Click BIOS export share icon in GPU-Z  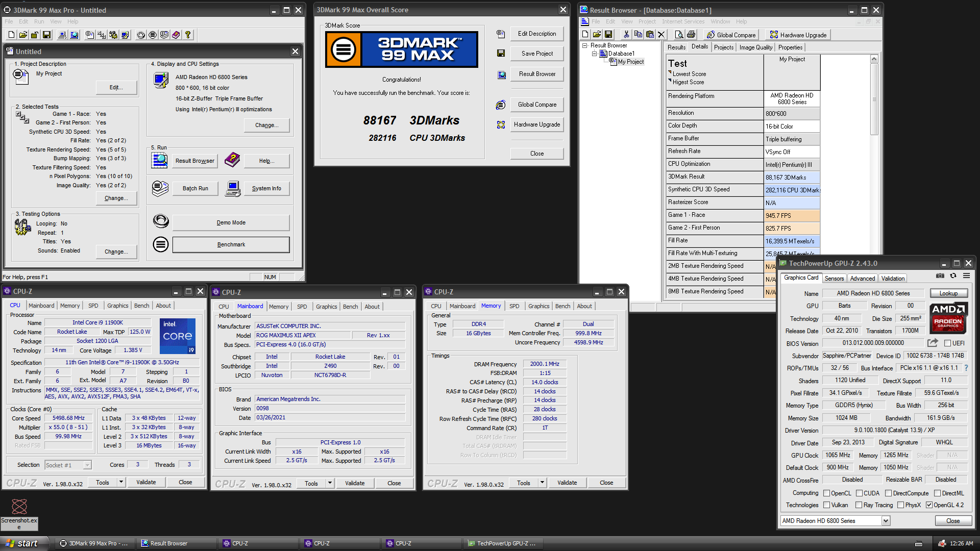point(933,343)
